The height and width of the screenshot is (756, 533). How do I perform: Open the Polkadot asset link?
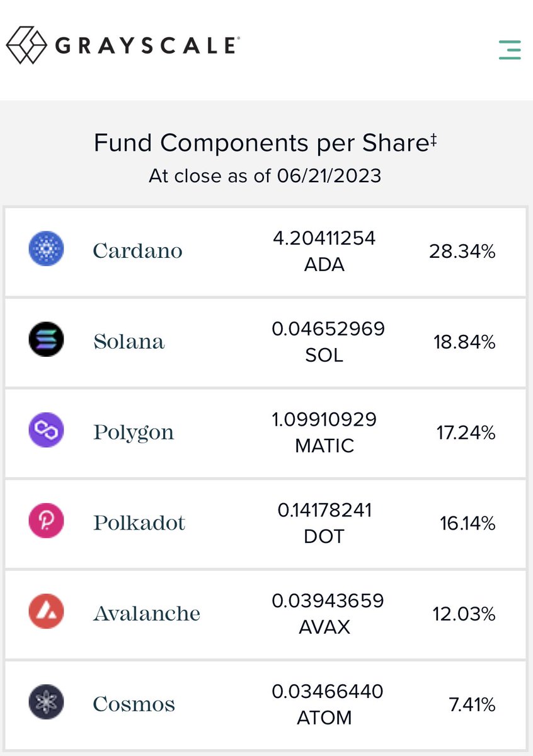pos(139,523)
